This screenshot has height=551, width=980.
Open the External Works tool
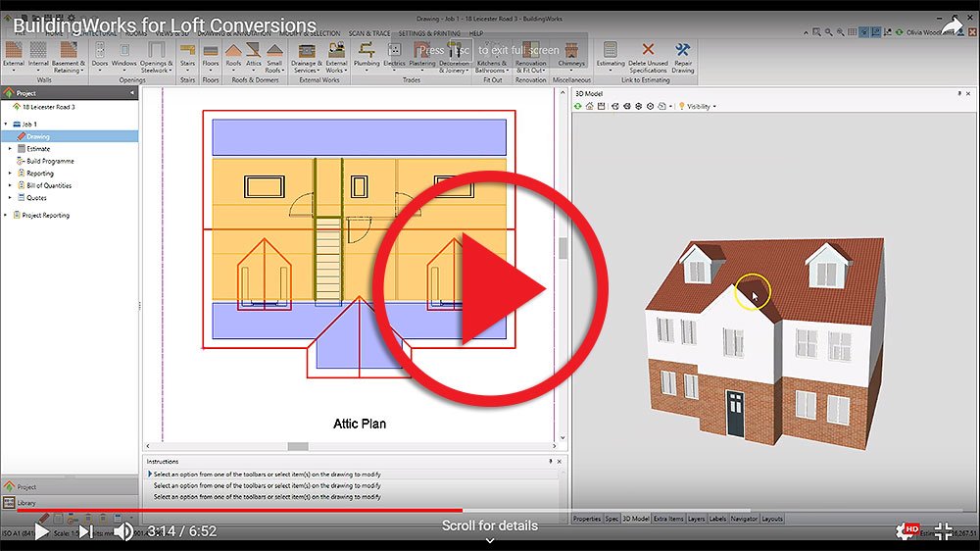coord(336,56)
